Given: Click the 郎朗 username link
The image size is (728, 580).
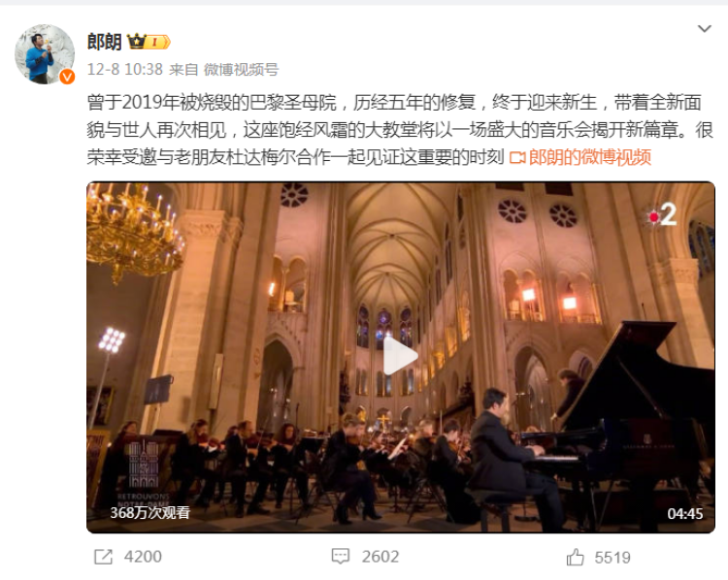Looking at the screenshot, I should tap(105, 42).
